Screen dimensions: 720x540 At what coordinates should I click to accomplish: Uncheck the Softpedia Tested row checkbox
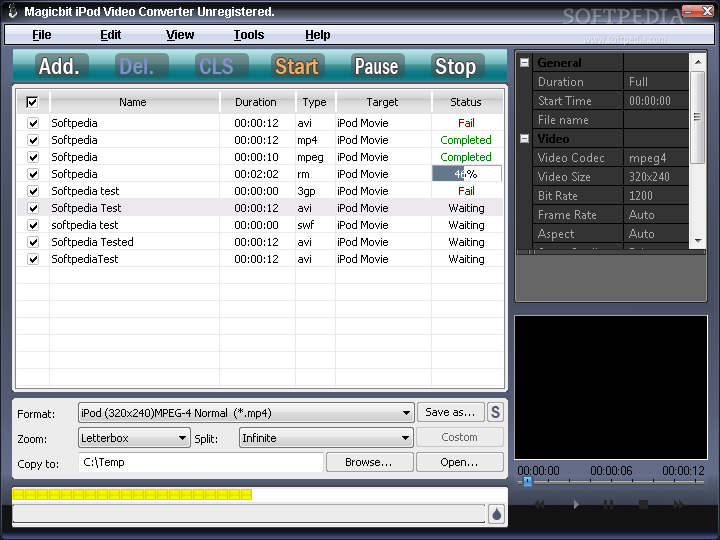[x=33, y=242]
